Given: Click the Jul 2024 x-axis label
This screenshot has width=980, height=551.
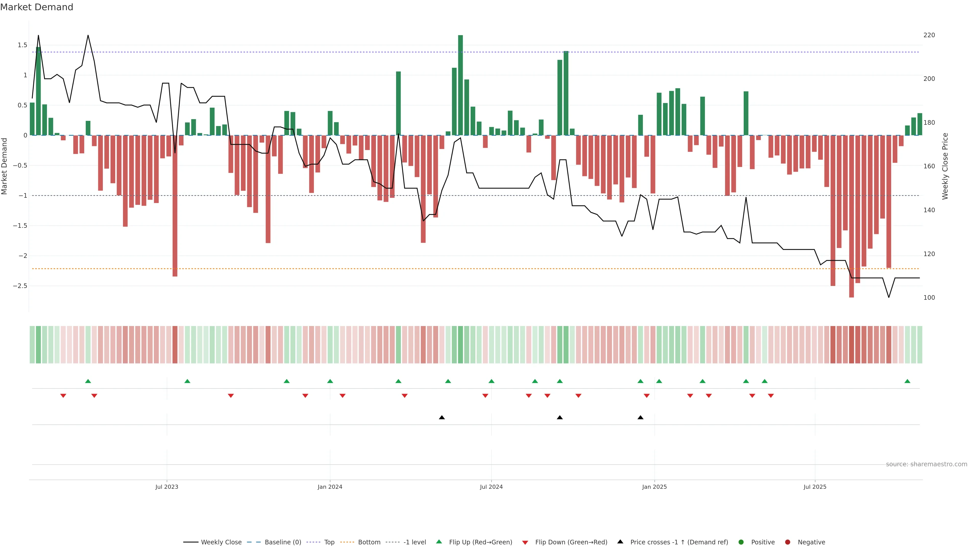Looking at the screenshot, I should pos(491,487).
